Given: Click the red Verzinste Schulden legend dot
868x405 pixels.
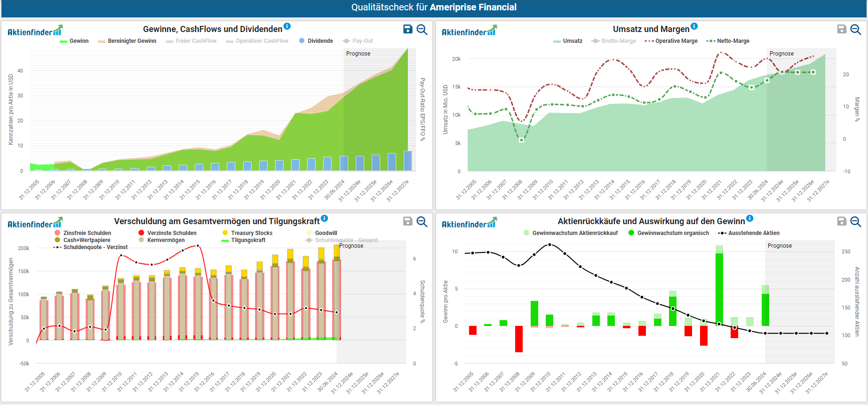Looking at the screenshot, I should 141,233.
